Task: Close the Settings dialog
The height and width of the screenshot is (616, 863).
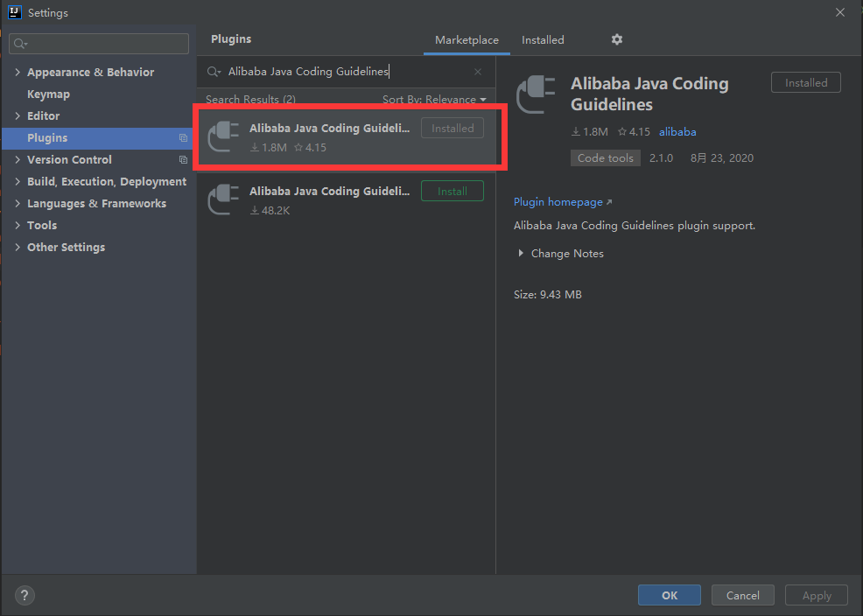Action: tap(840, 12)
